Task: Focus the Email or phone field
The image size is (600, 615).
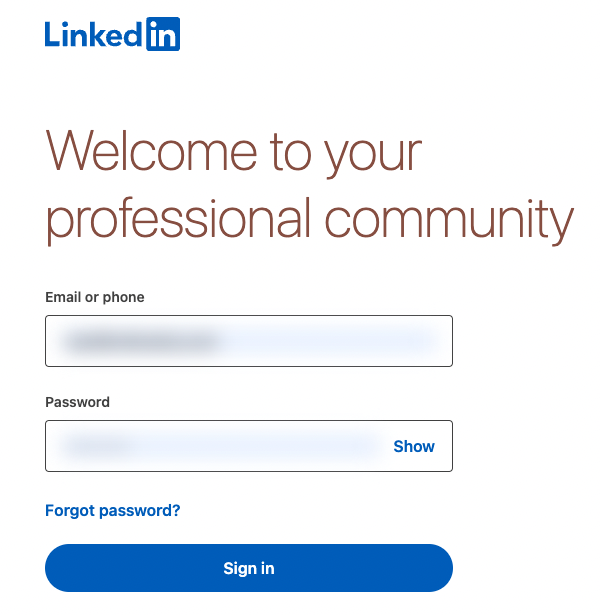Action: (248, 342)
